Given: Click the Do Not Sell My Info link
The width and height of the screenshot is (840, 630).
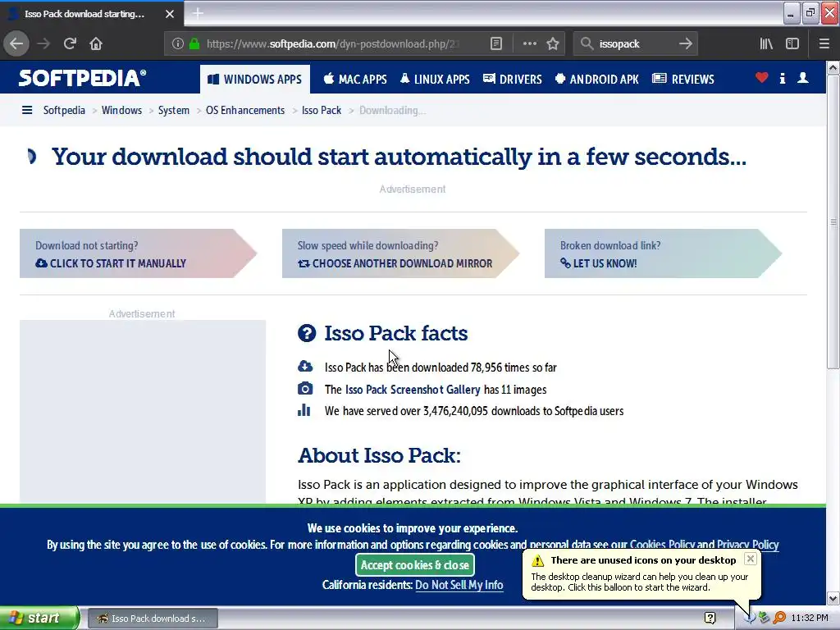Looking at the screenshot, I should [x=459, y=585].
